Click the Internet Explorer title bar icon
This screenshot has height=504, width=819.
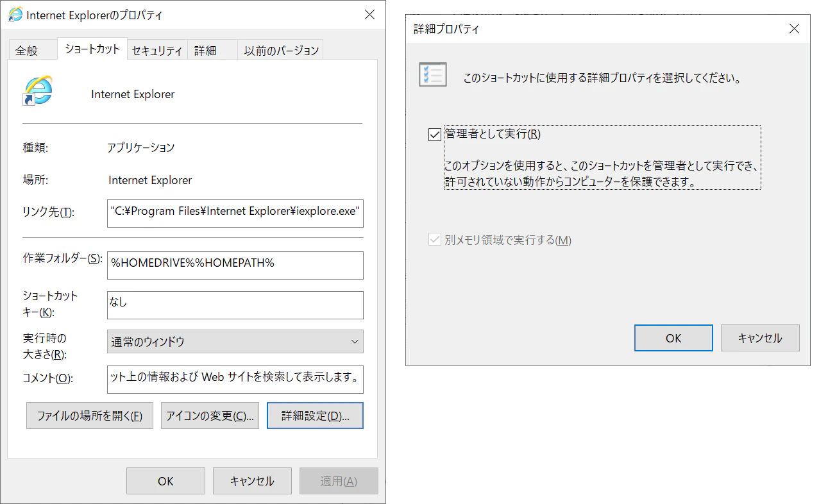(x=15, y=15)
